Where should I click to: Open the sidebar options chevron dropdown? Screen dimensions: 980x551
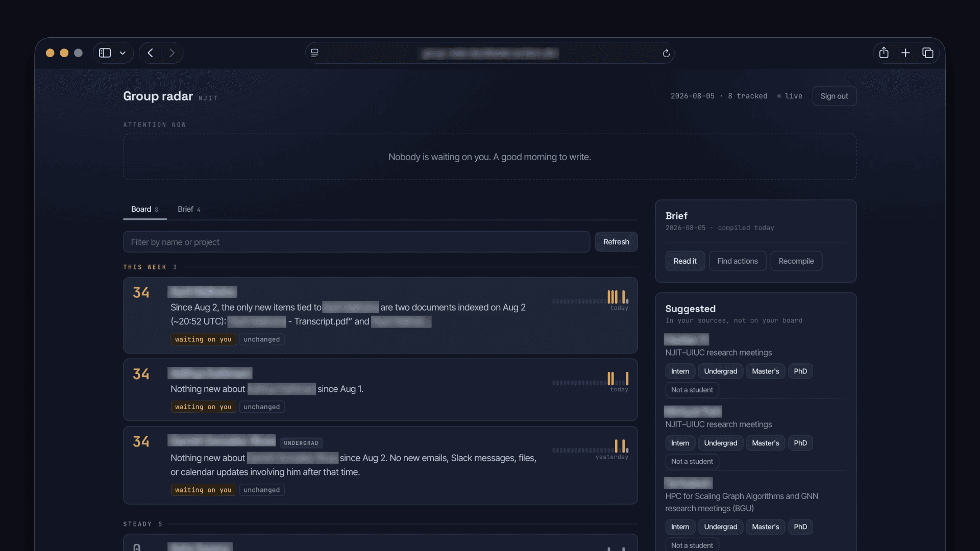[x=122, y=53]
